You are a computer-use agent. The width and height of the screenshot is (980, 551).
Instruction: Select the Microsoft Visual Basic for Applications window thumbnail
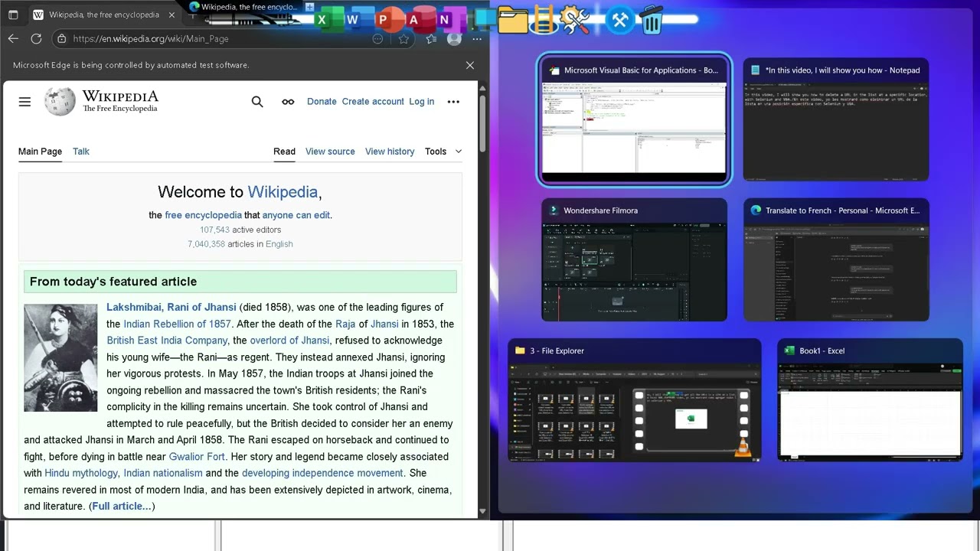(634, 121)
